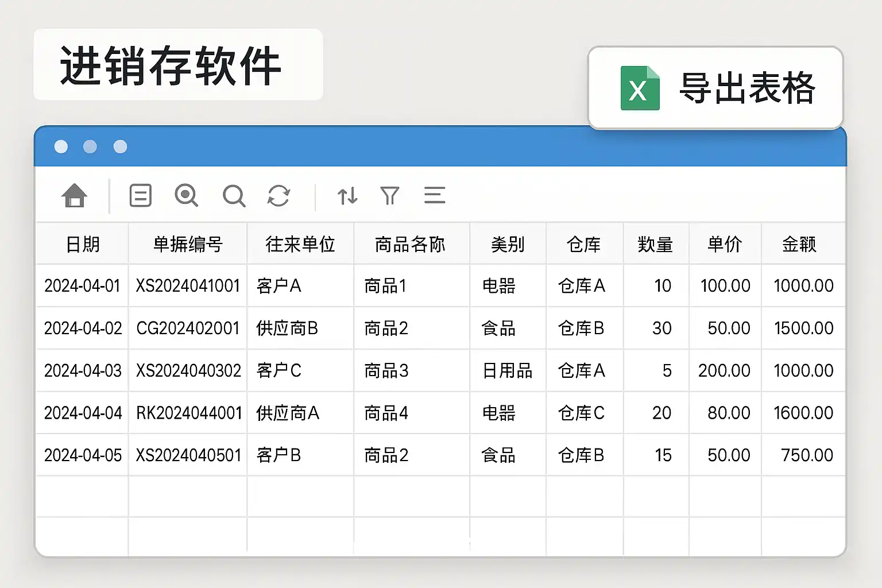This screenshot has width=882, height=588.
Task: Select the date cell 2024-04-01
Action: click(82, 285)
